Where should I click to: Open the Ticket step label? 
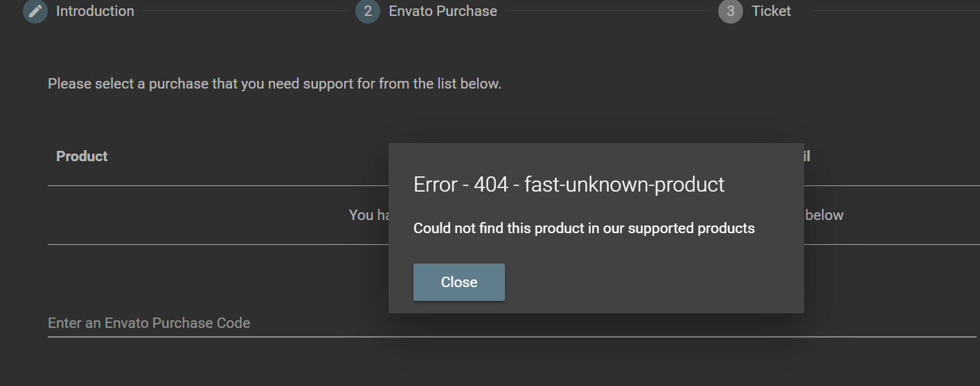771,11
